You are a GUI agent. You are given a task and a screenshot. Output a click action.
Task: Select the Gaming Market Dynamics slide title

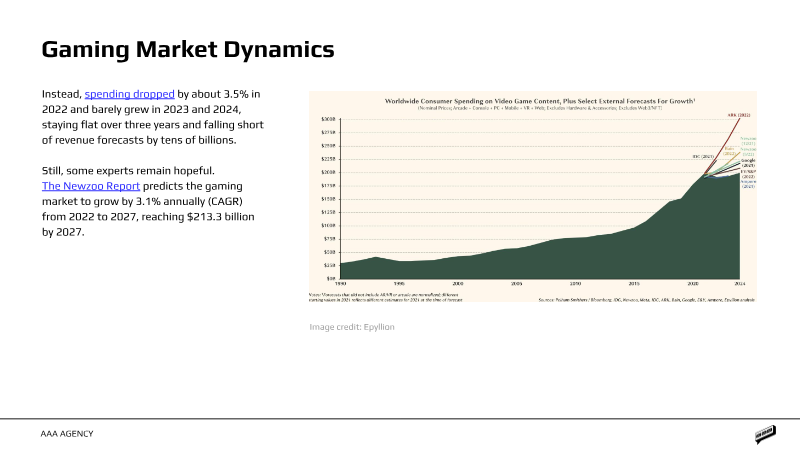click(187, 48)
